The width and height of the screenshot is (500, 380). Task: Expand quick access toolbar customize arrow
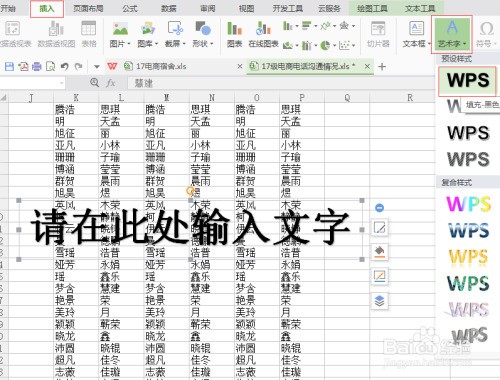coord(97,67)
